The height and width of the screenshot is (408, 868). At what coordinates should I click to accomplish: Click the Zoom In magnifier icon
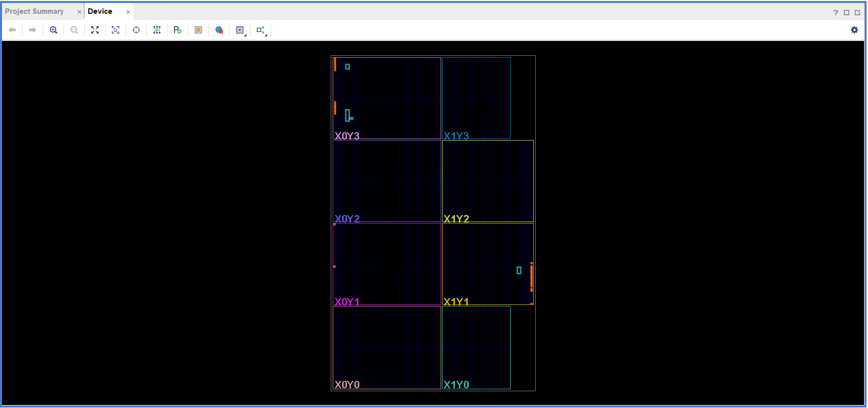[x=53, y=30]
